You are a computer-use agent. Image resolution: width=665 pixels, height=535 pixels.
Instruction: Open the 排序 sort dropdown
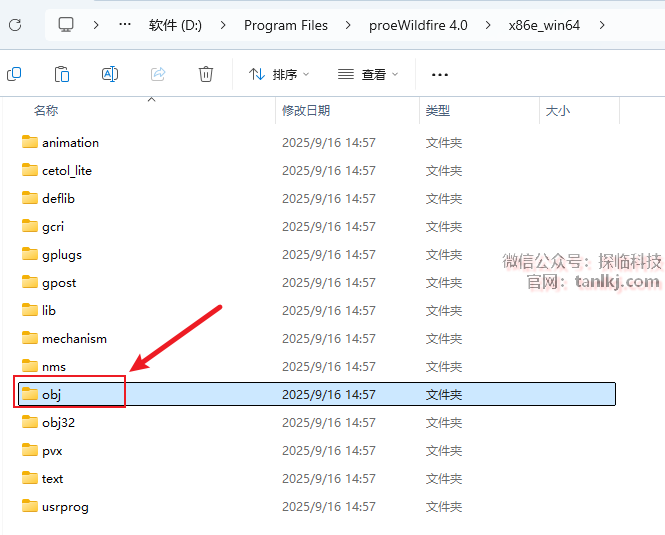coord(279,74)
